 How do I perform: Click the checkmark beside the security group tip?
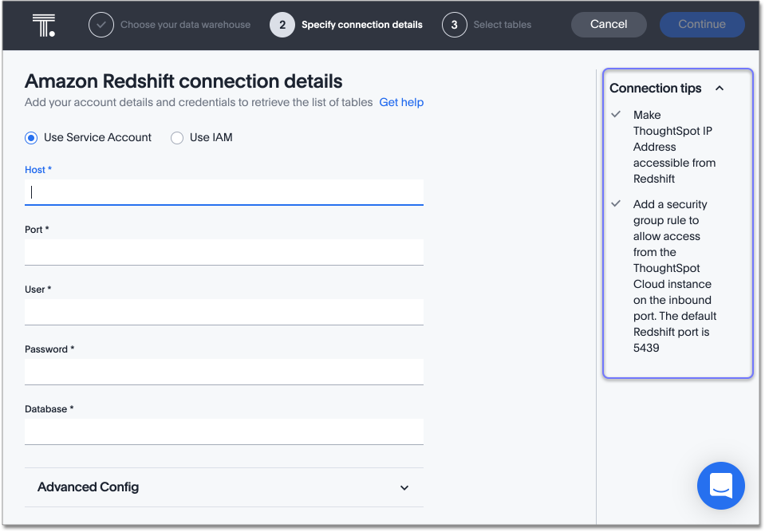click(615, 203)
